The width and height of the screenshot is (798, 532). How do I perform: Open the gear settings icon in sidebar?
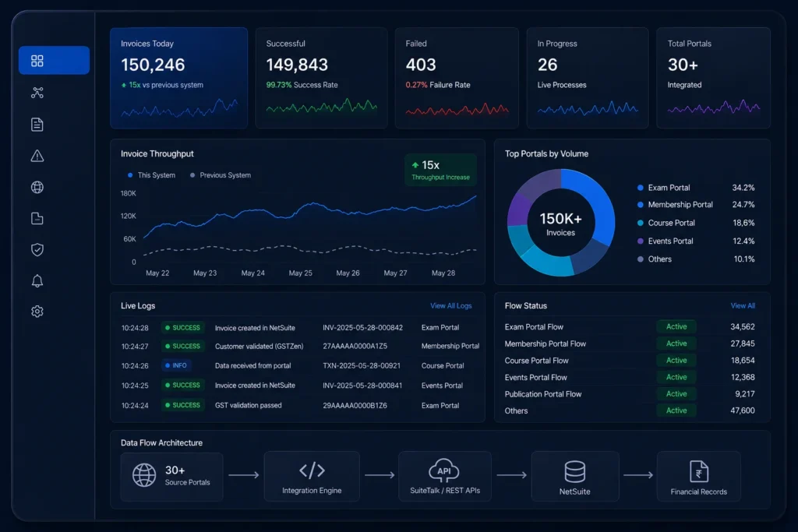37,312
